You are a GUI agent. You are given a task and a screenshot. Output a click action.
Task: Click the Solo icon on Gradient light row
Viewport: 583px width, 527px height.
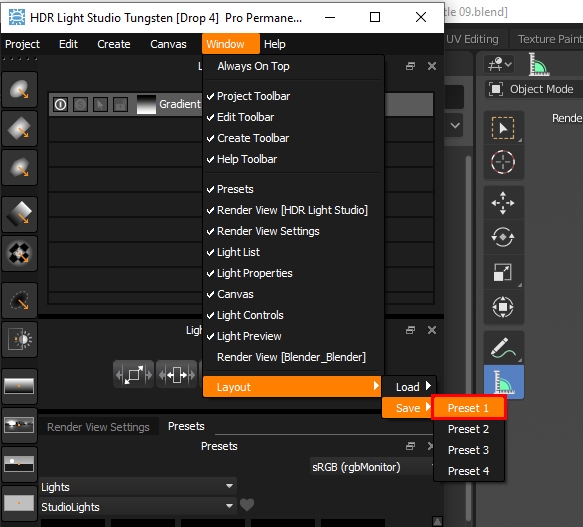[x=80, y=105]
